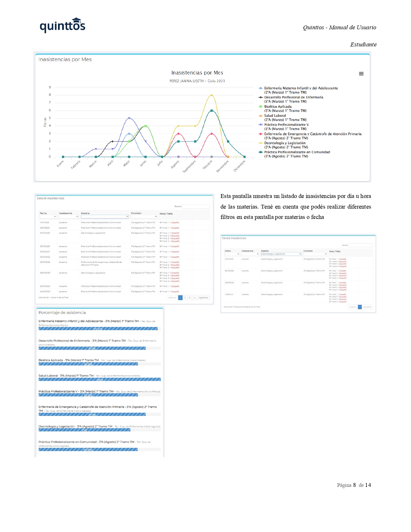
Task: Go to page 3 of inasistencias table
Action: (x=190, y=298)
